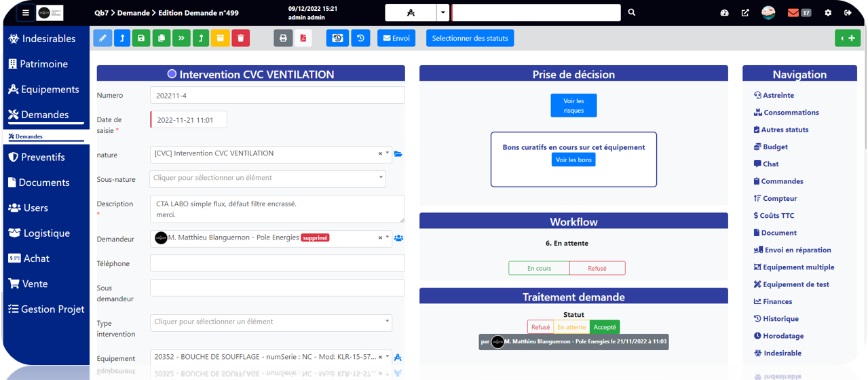Click the red trash delete icon

pyautogui.click(x=240, y=38)
